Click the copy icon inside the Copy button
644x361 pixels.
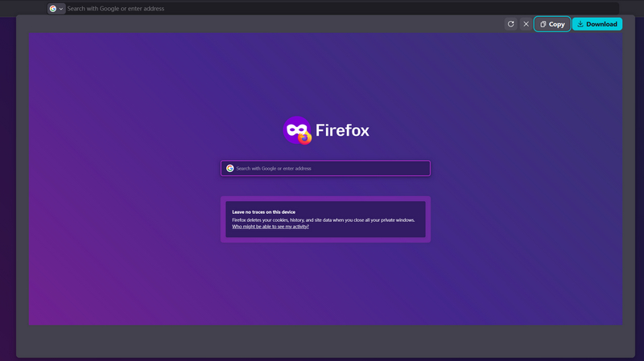(x=543, y=24)
